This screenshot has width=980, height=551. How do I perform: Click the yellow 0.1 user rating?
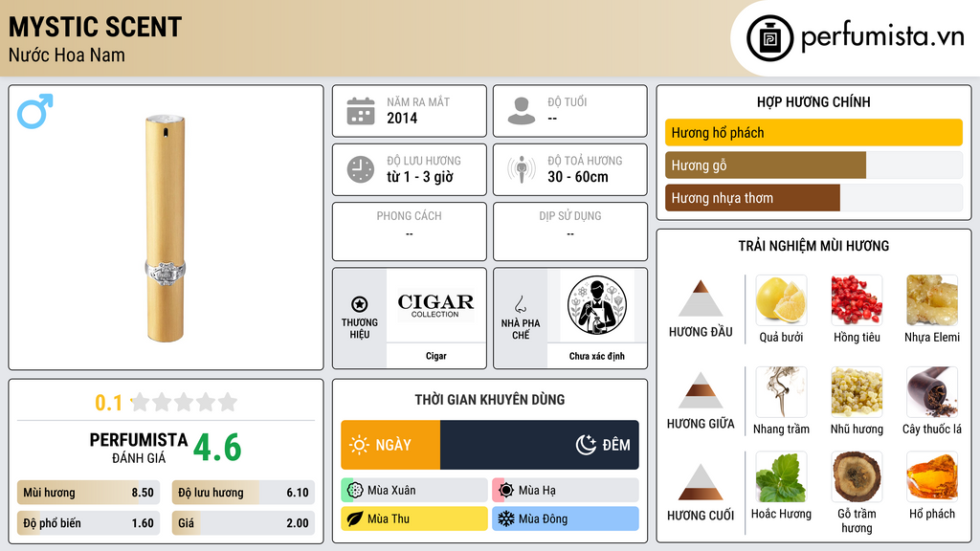click(109, 403)
